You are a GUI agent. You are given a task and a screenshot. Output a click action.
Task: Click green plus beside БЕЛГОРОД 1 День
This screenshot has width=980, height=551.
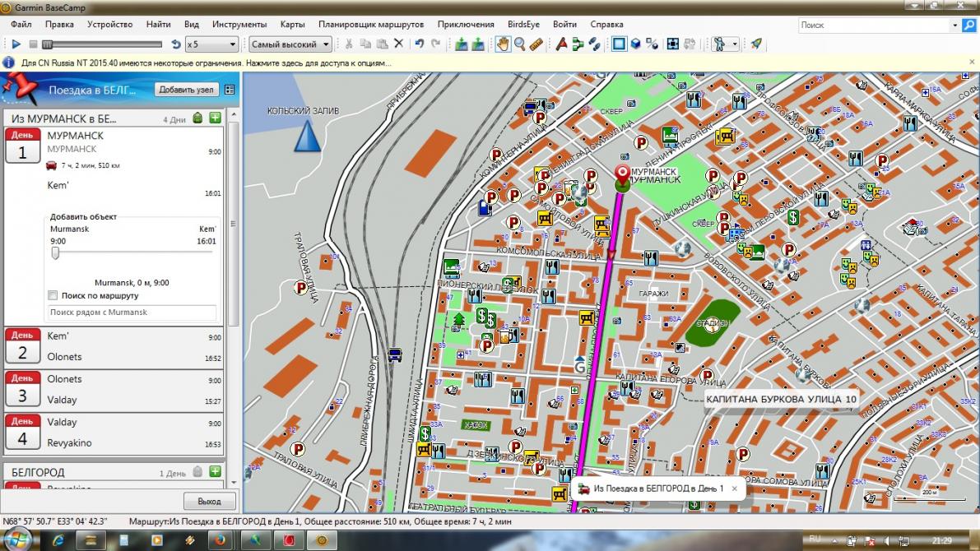pyautogui.click(x=215, y=472)
